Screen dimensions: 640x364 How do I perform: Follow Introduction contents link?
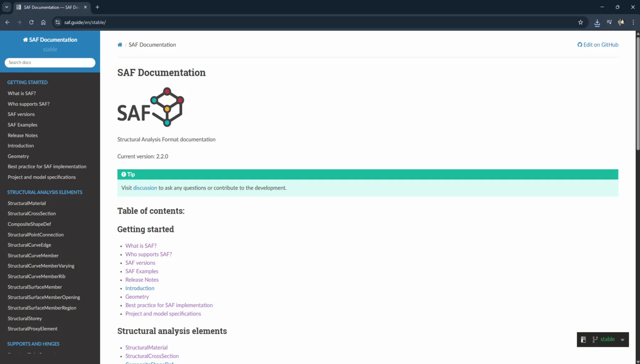click(140, 288)
